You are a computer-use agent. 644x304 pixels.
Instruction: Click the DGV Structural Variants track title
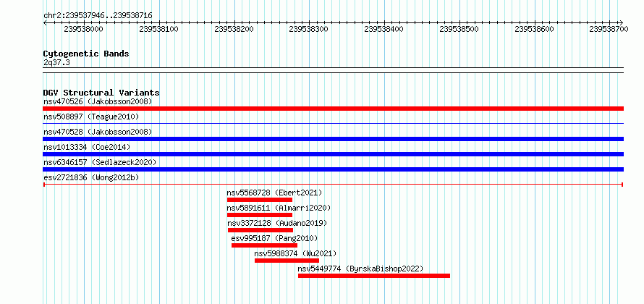(101, 93)
